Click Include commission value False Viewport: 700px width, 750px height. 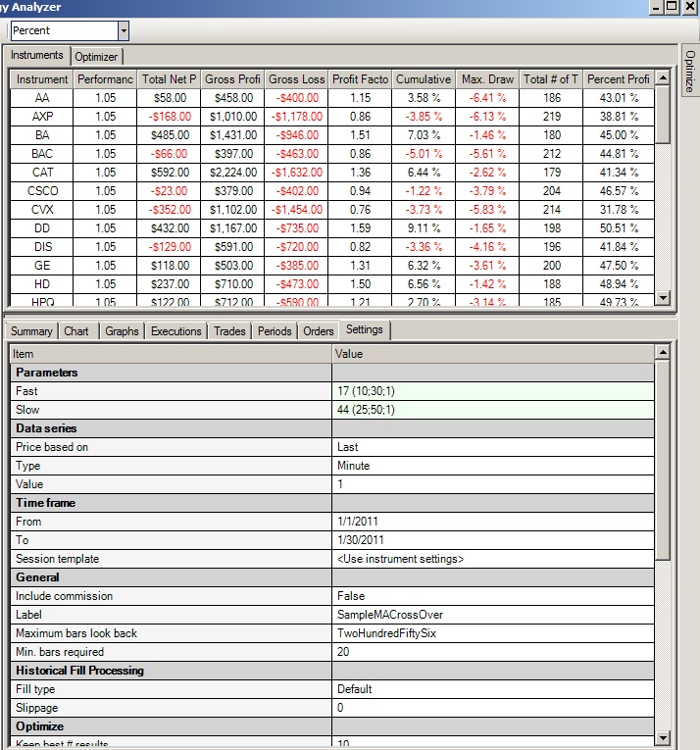click(x=493, y=596)
